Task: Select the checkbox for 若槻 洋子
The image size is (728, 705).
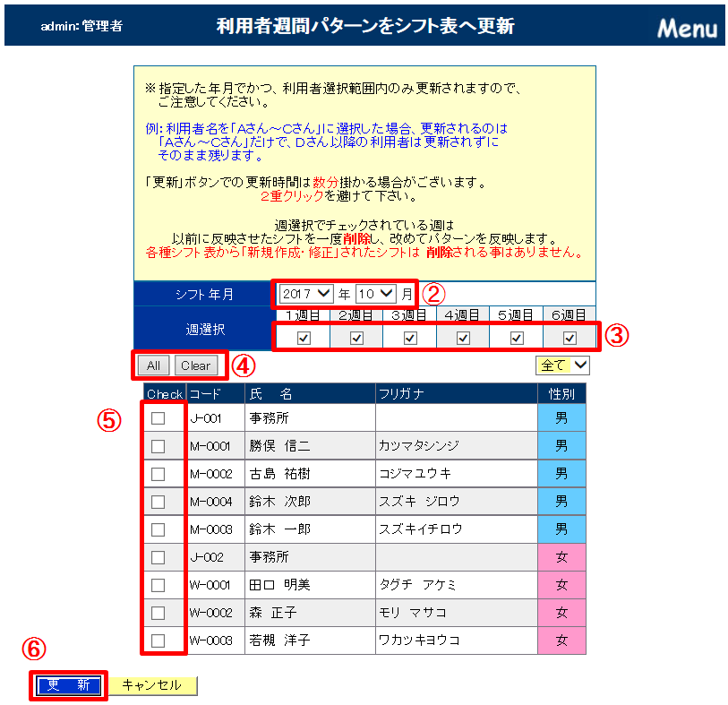Action: 158,641
